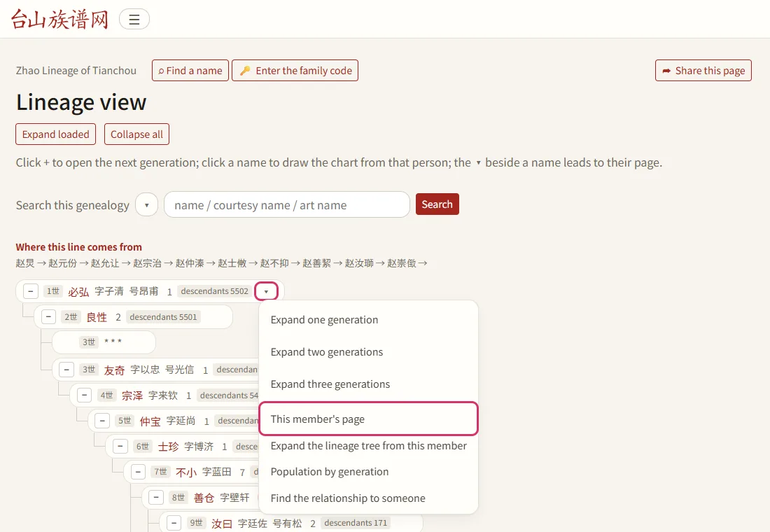Screen dimensions: 770x532
Task: Click ancestor 赵元份 in the origin line
Action: pyautogui.click(x=62, y=263)
